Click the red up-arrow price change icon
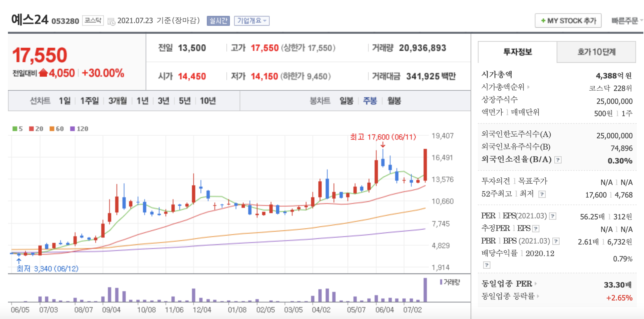Screen dimensions: 644x319 (43, 73)
